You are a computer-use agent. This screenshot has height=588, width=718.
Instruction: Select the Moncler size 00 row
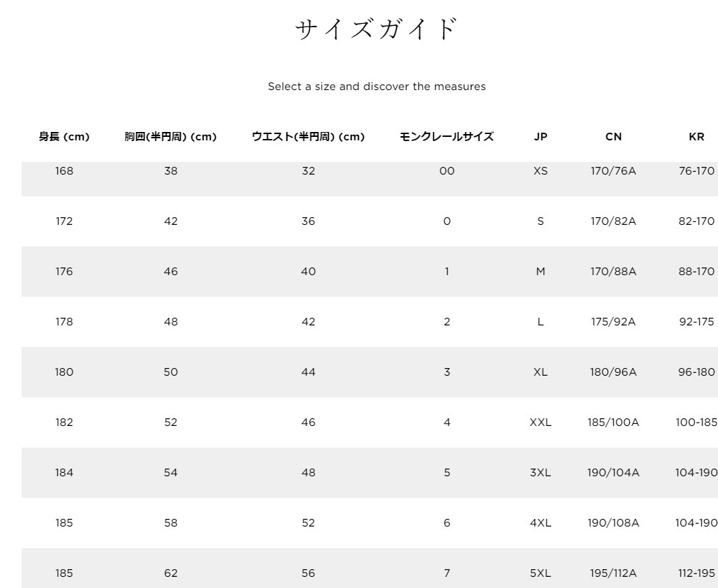pos(446,171)
